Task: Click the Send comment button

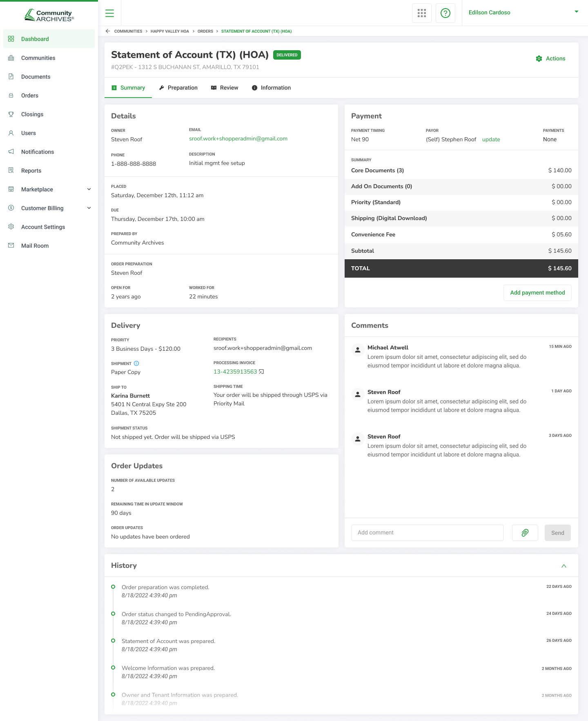Action: tap(558, 533)
